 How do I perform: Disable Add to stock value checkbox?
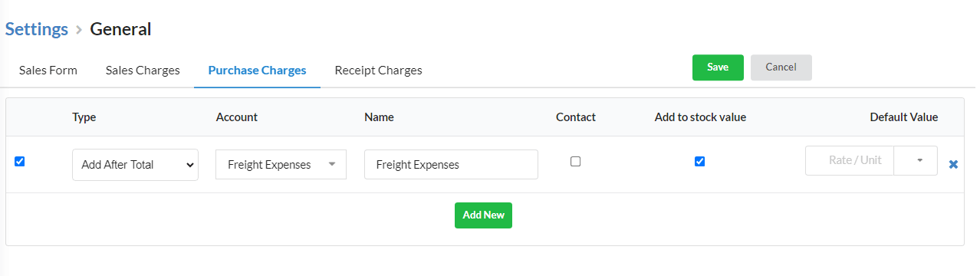[x=699, y=161]
